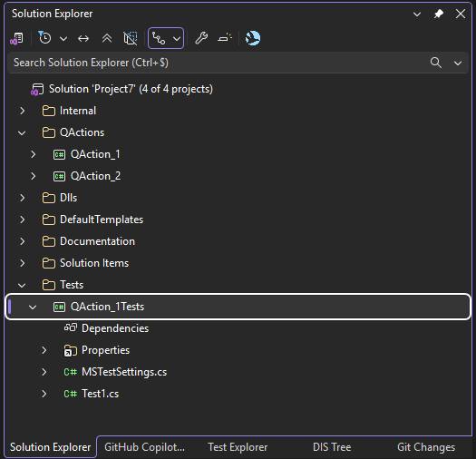Viewport: 476px width, 459px height.
Task: Click the DefaultTemplates folder icon
Action: click(49, 220)
